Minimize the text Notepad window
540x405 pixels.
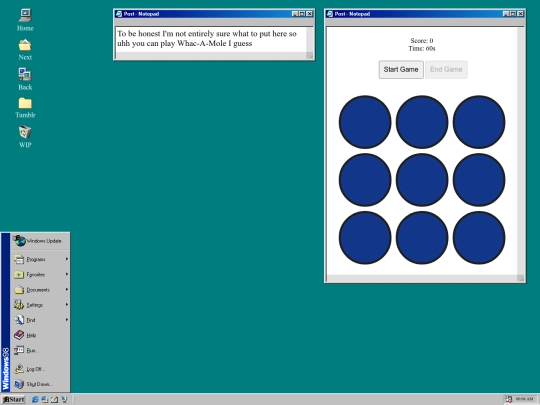tap(295, 14)
